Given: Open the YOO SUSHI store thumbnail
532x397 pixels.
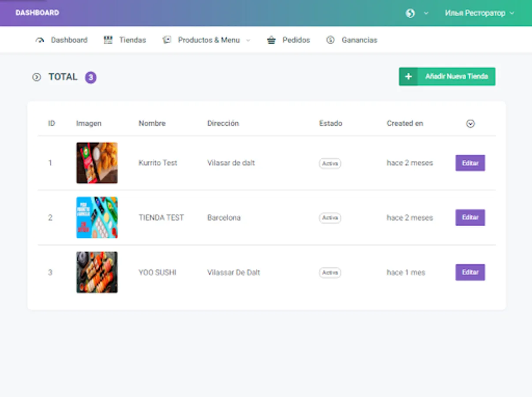Looking at the screenshot, I should point(97,272).
